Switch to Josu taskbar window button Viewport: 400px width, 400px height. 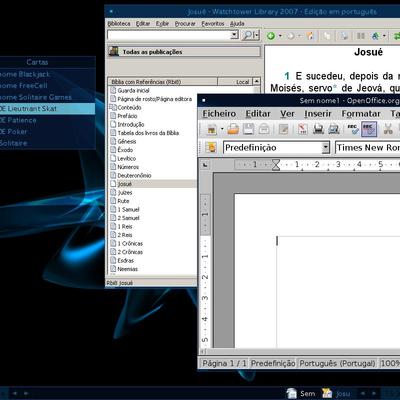(337, 393)
